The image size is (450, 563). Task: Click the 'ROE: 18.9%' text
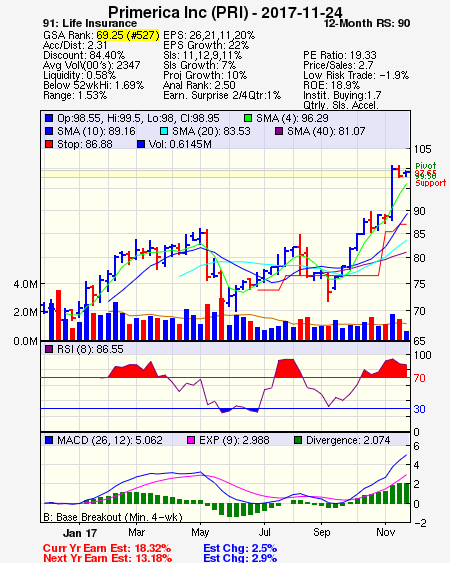(x=331, y=85)
